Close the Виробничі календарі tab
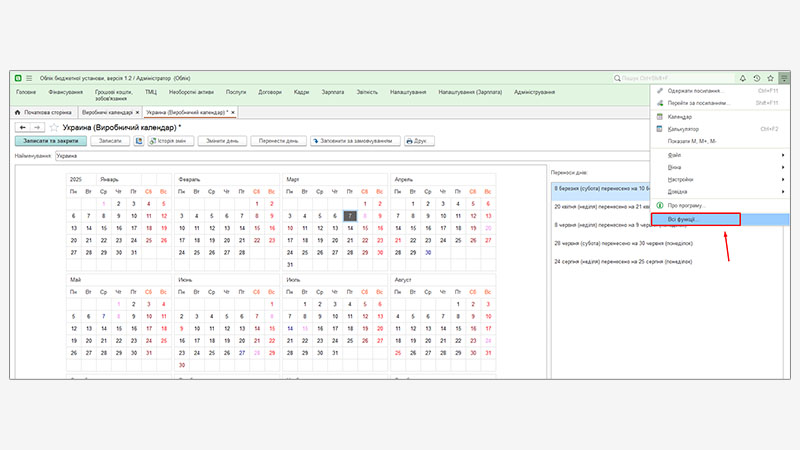 (x=139, y=112)
